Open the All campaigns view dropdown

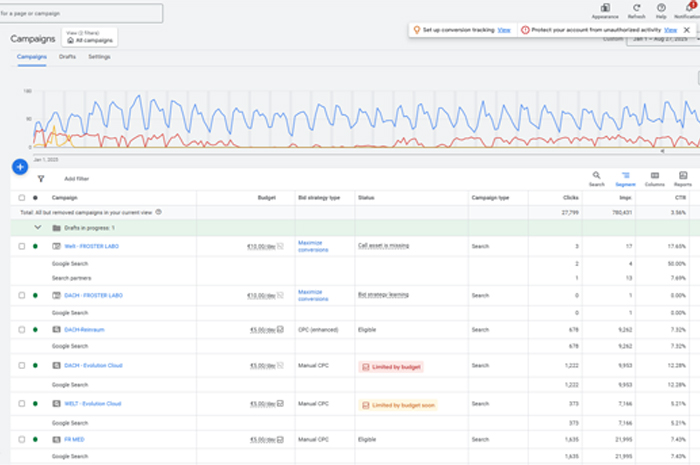[x=91, y=37]
